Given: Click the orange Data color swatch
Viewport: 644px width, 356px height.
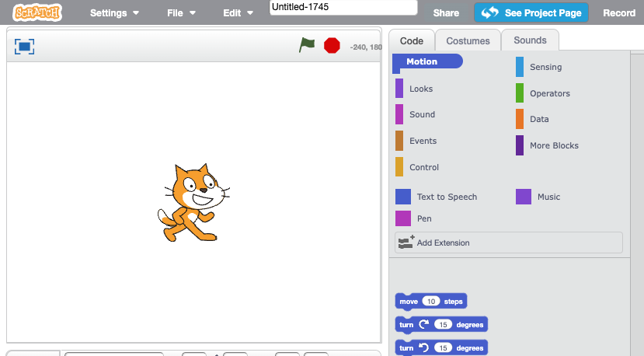Looking at the screenshot, I should click(520, 119).
